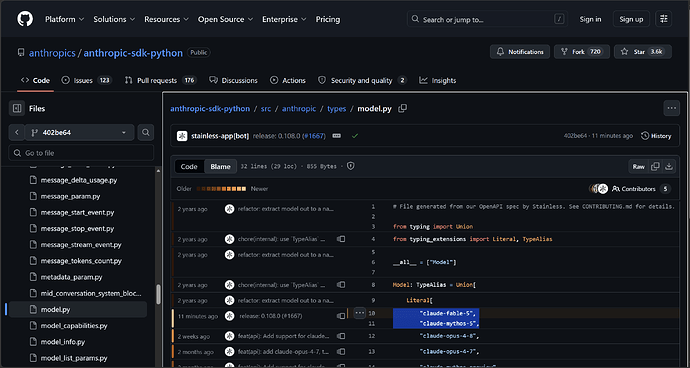Open the types breadcrumb link
Image resolution: width=690 pixels, height=368 pixels.
pyautogui.click(x=337, y=109)
